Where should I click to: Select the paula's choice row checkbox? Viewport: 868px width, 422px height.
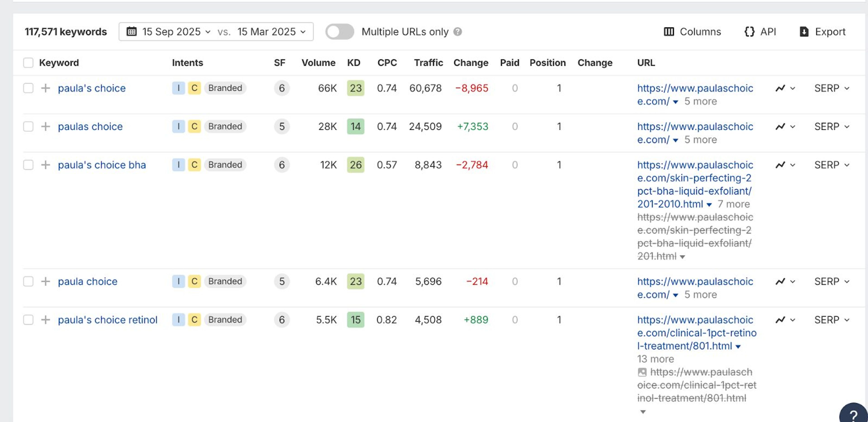click(x=28, y=88)
